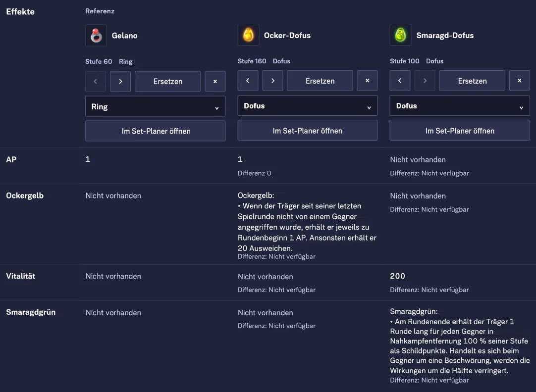
Task: Click the Ockergelb effect description text
Action: pos(307,222)
